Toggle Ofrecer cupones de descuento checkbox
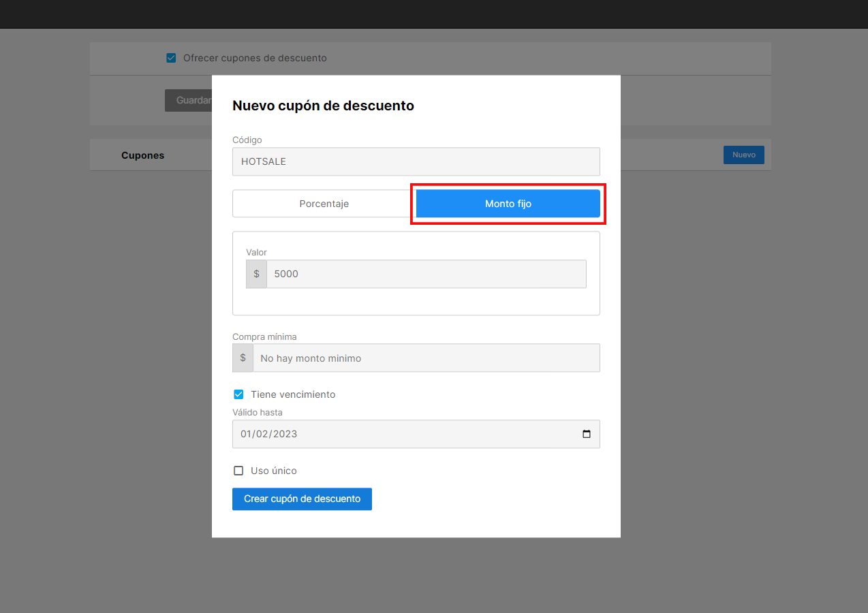868x613 pixels. pyautogui.click(x=171, y=58)
